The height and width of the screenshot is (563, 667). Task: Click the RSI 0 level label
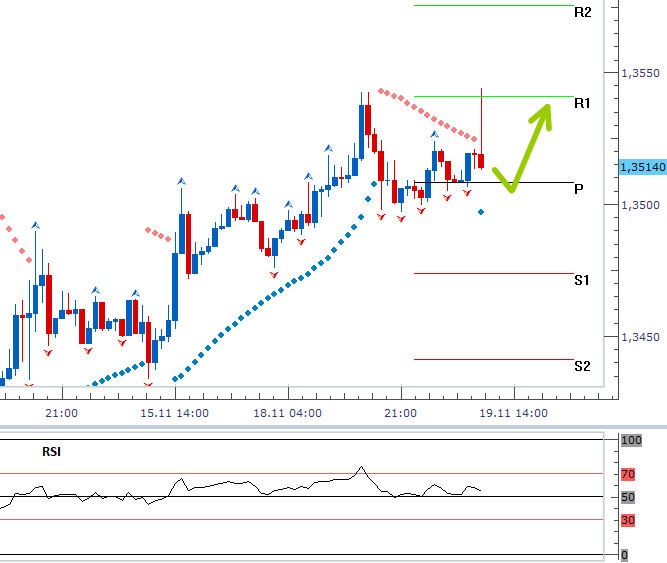pyautogui.click(x=624, y=555)
